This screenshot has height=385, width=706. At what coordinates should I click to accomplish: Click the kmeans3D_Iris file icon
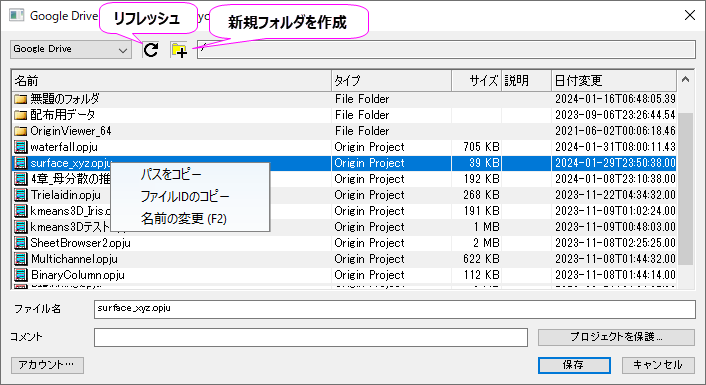(21, 211)
